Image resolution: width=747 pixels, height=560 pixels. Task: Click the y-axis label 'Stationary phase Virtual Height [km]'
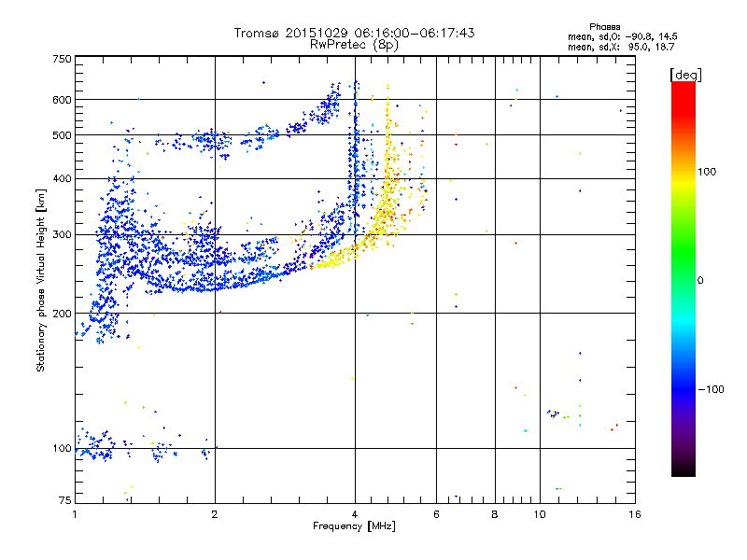coord(40,280)
